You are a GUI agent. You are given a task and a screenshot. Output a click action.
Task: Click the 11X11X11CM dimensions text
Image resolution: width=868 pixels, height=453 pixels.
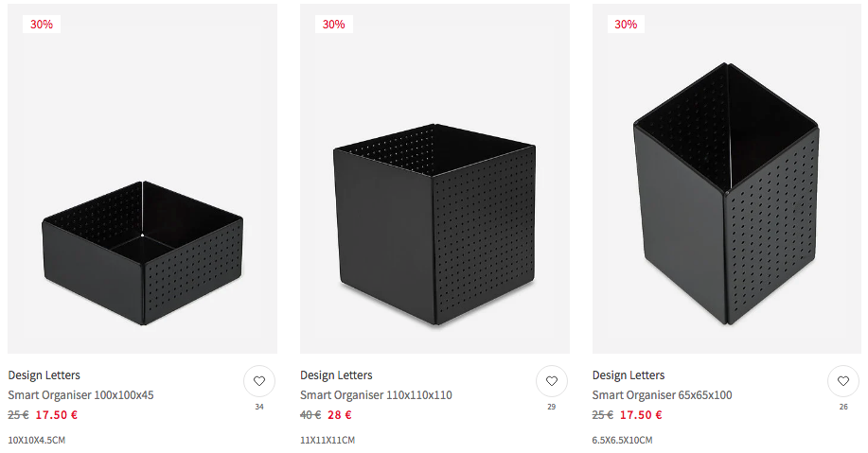(x=328, y=440)
